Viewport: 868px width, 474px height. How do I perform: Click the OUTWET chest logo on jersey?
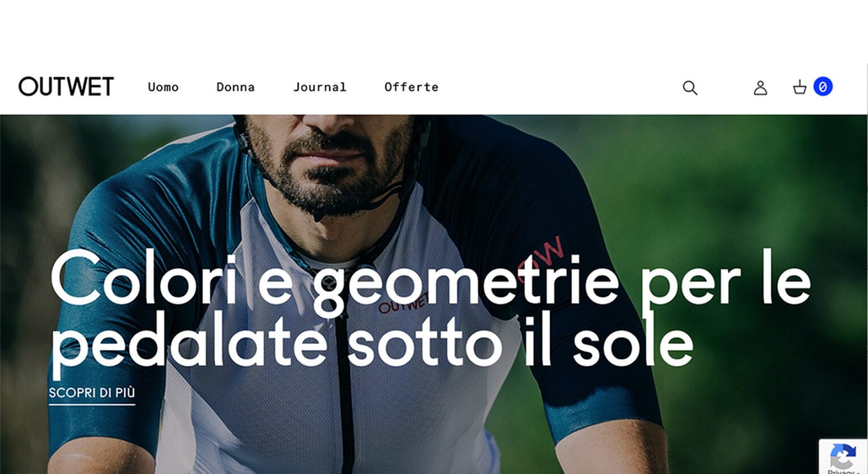[x=404, y=302]
